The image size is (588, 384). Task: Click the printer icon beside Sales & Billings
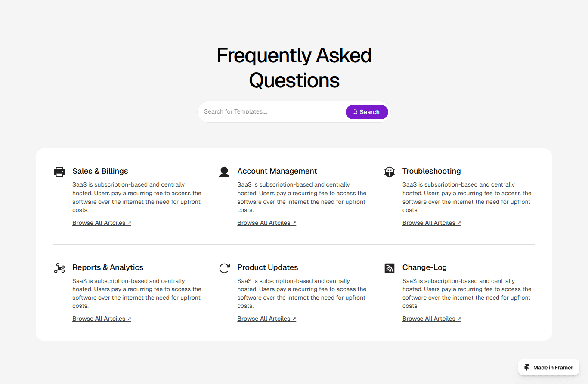click(x=59, y=172)
